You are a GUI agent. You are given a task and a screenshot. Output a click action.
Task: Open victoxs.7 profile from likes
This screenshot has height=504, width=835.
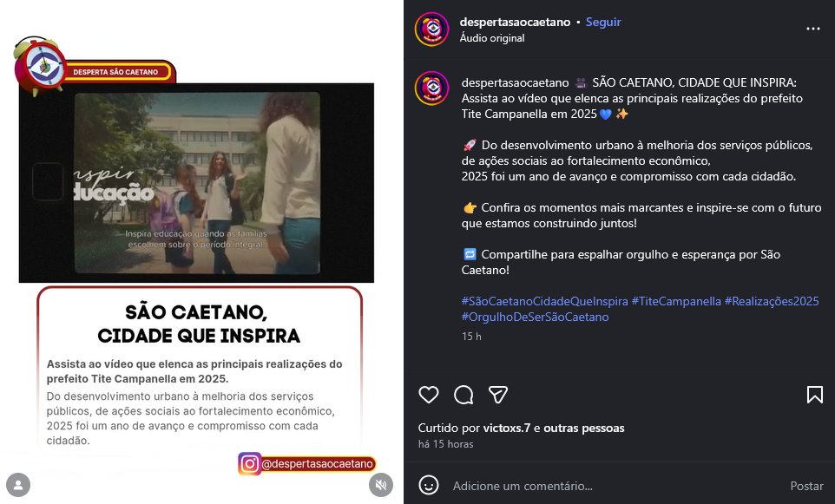tap(506, 428)
